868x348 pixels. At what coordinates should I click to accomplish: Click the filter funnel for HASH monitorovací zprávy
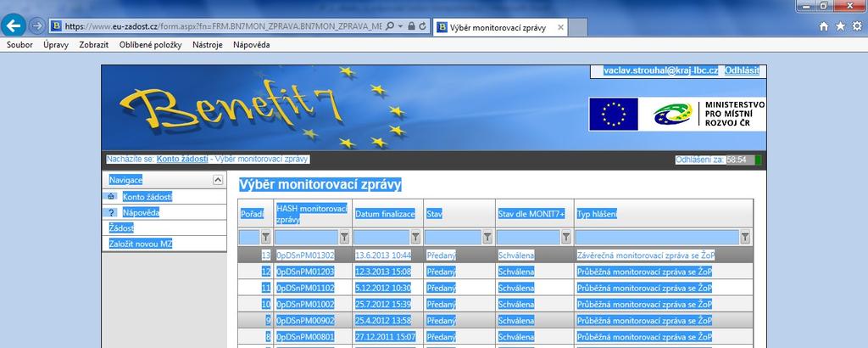pyautogui.click(x=344, y=237)
